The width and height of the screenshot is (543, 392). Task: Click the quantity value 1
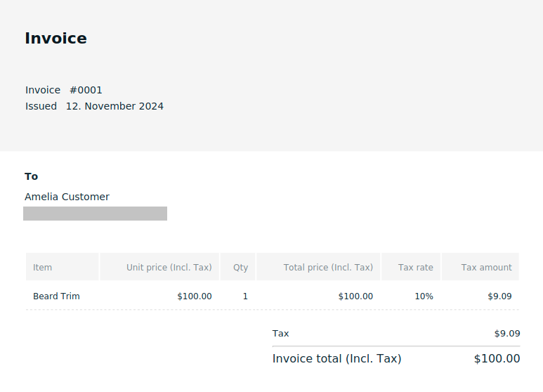[245, 296]
